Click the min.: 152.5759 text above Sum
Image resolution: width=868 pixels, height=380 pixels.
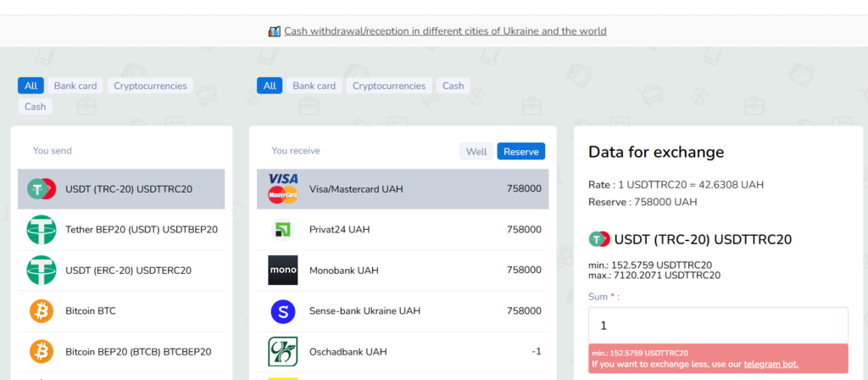point(650,265)
